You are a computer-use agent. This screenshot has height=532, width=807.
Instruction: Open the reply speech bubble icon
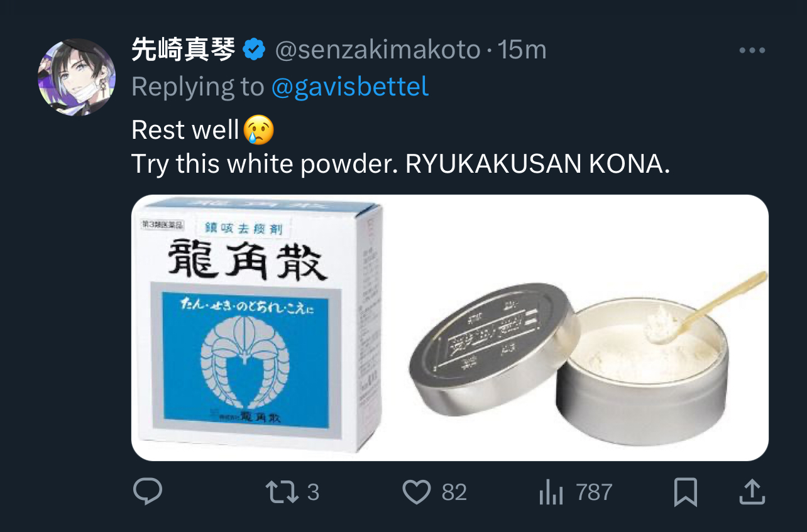[x=148, y=492]
